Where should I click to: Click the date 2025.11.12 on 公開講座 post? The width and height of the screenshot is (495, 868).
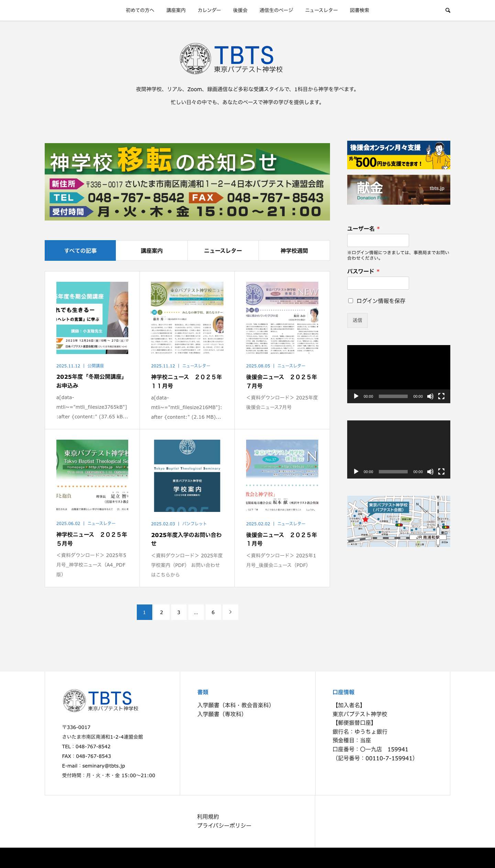point(68,366)
